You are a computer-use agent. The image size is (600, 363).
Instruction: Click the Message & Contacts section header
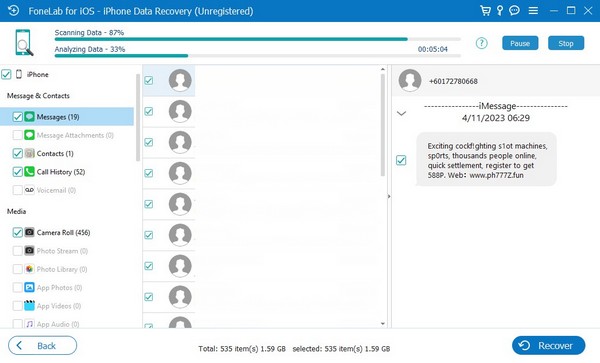pyautogui.click(x=38, y=96)
